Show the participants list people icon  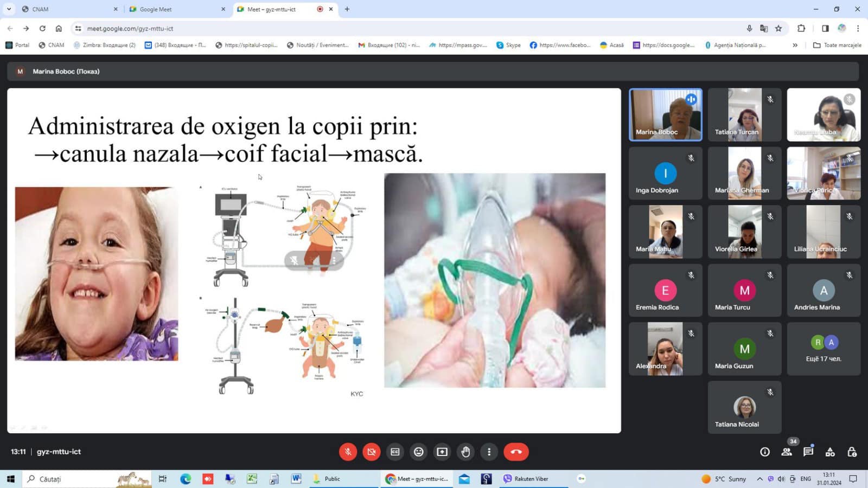[787, 452]
